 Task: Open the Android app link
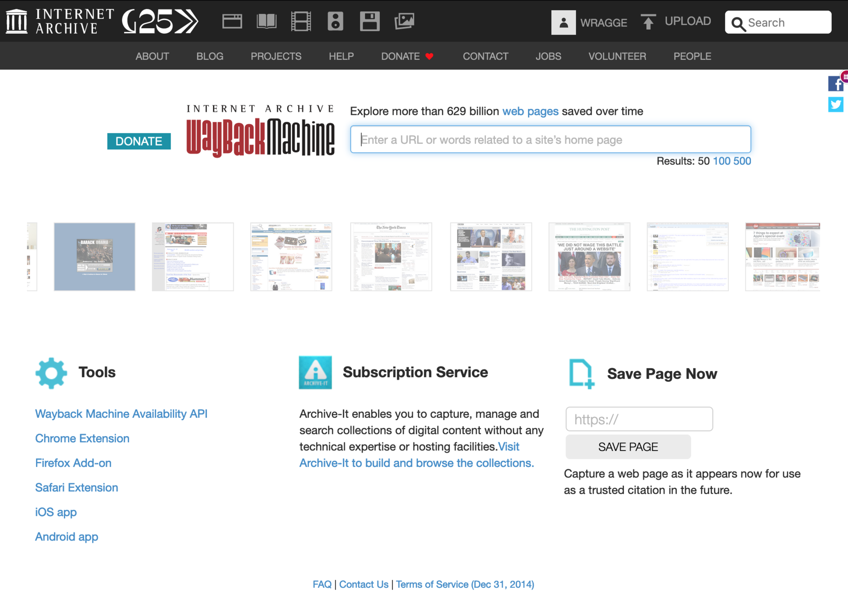point(67,537)
